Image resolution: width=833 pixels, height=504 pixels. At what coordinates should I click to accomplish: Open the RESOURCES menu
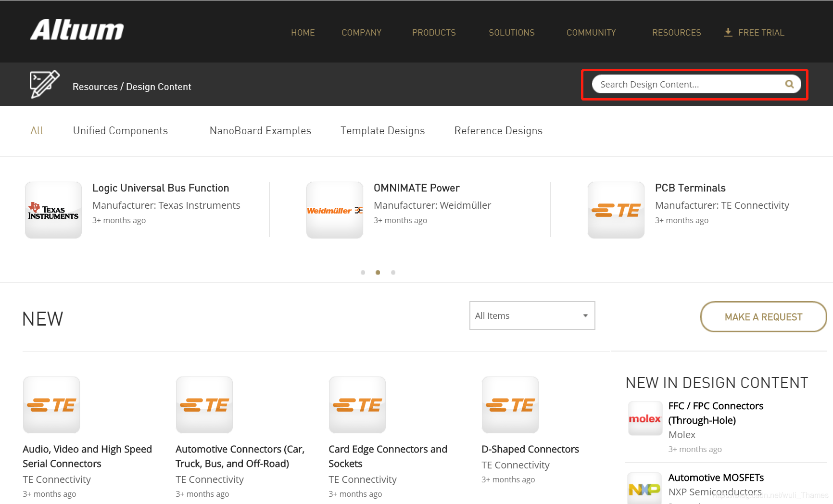click(x=677, y=33)
